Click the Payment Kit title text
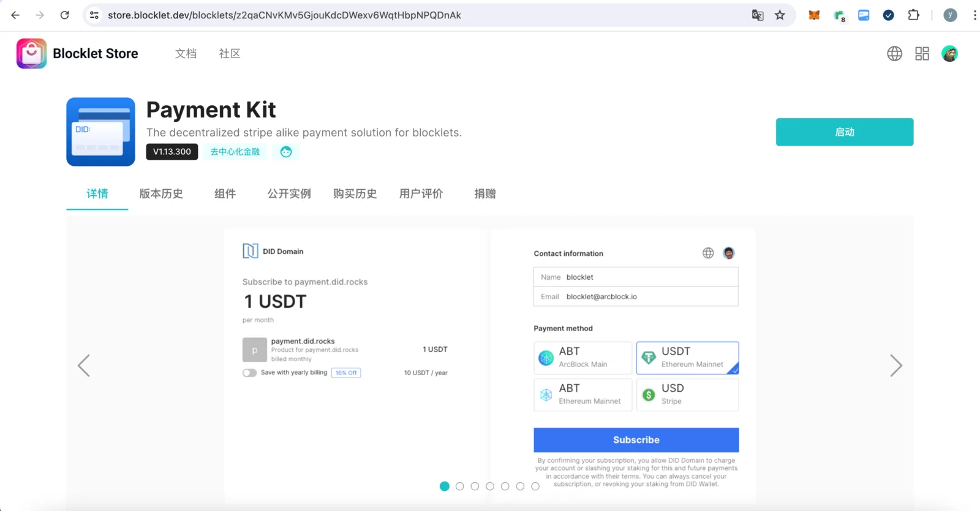The width and height of the screenshot is (980, 511). click(x=211, y=110)
